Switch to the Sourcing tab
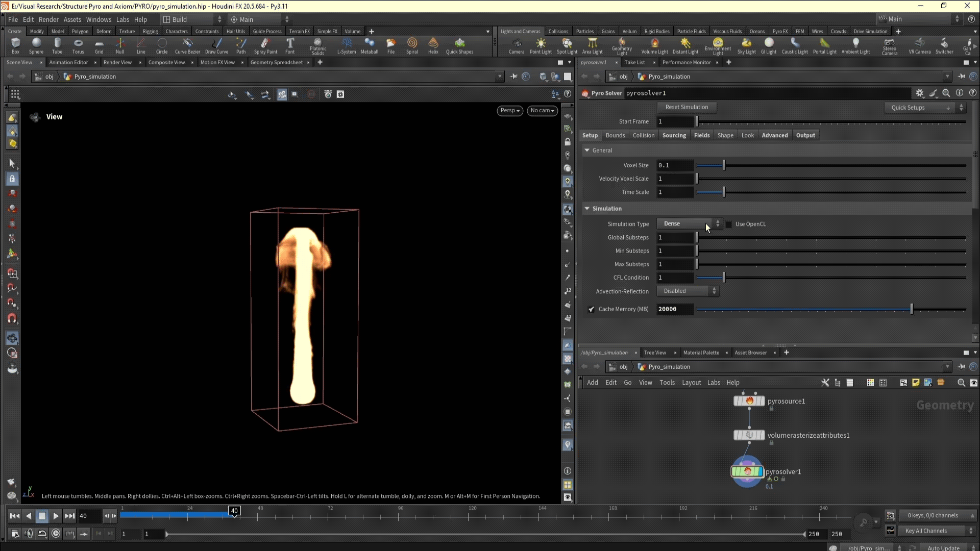 [674, 135]
